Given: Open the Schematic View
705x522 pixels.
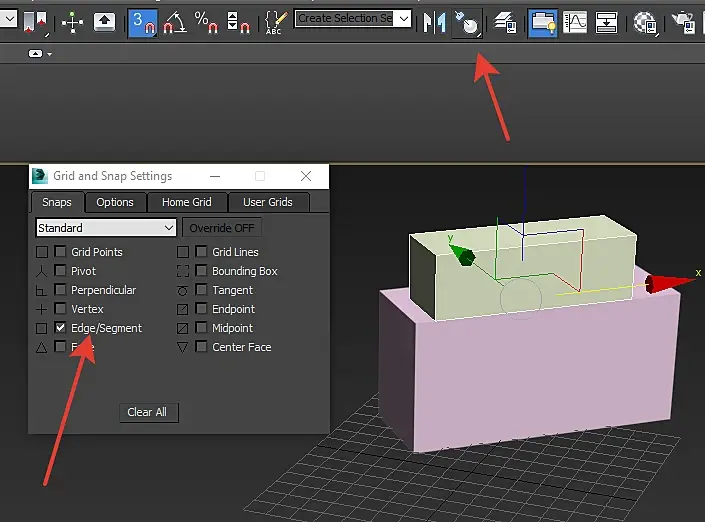Looking at the screenshot, I should pyautogui.click(x=606, y=22).
